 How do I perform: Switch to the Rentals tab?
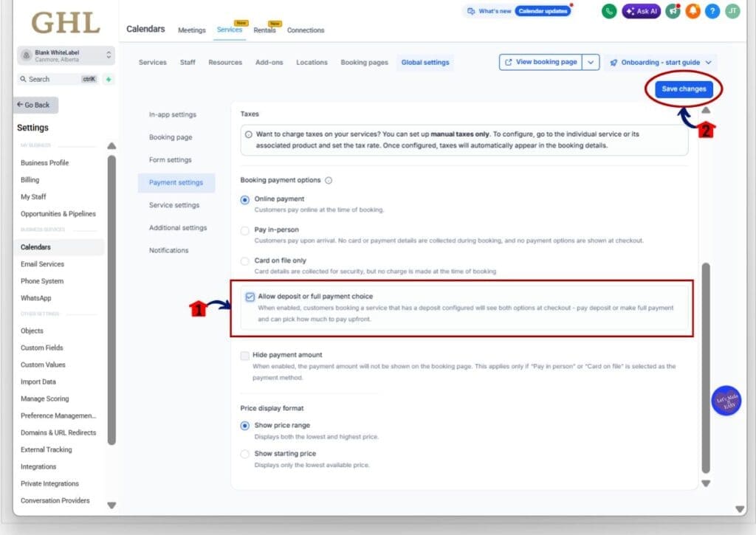265,30
